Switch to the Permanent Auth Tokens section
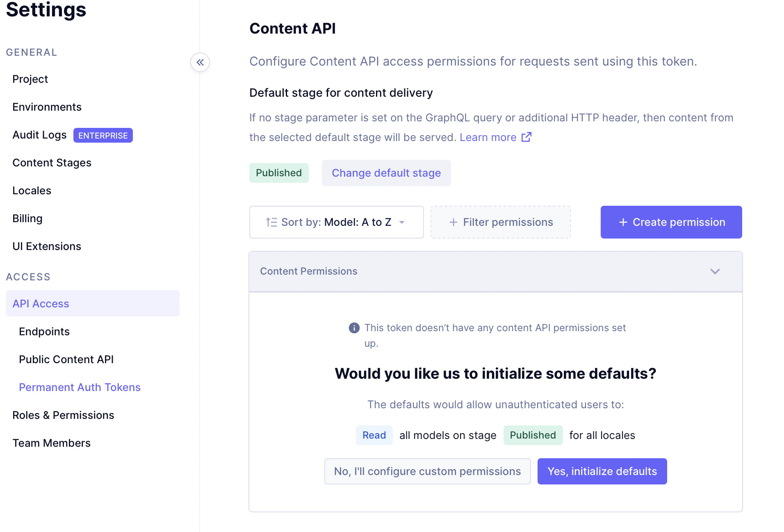 tap(80, 387)
